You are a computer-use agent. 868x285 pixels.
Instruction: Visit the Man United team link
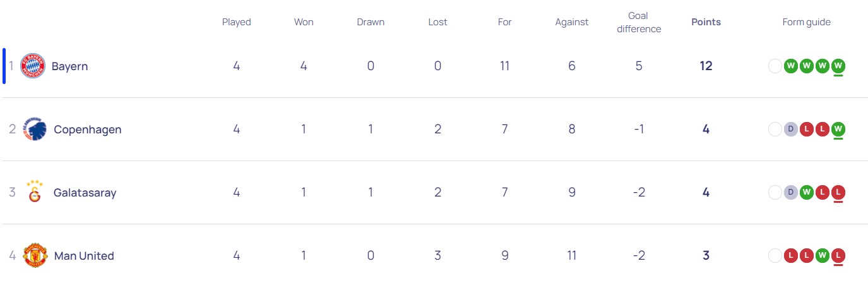click(84, 256)
